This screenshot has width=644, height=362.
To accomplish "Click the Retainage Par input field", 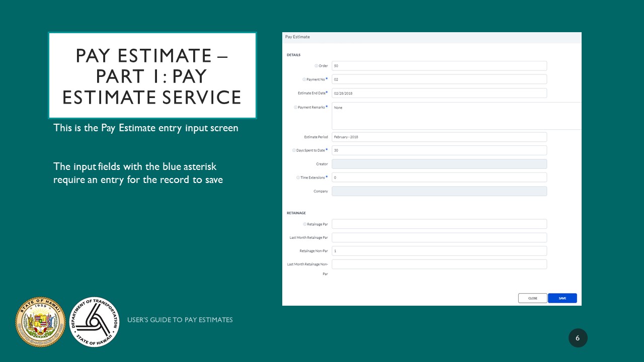I will [x=439, y=224].
